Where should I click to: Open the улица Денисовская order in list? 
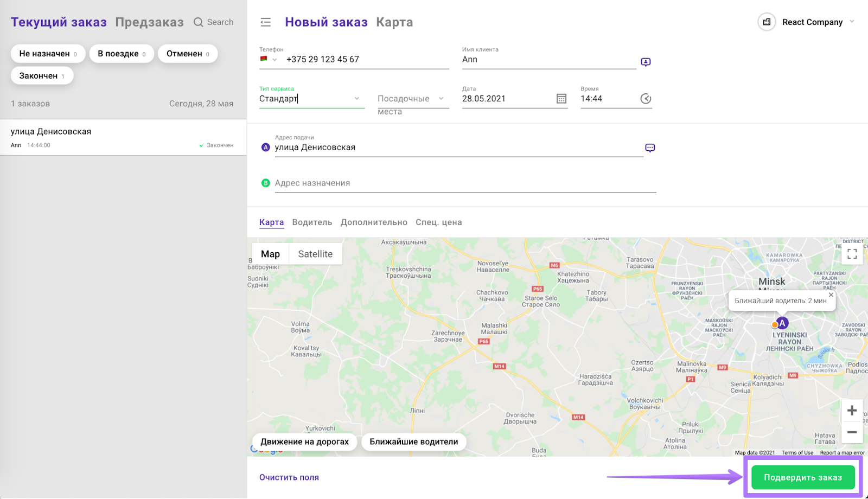click(x=123, y=138)
